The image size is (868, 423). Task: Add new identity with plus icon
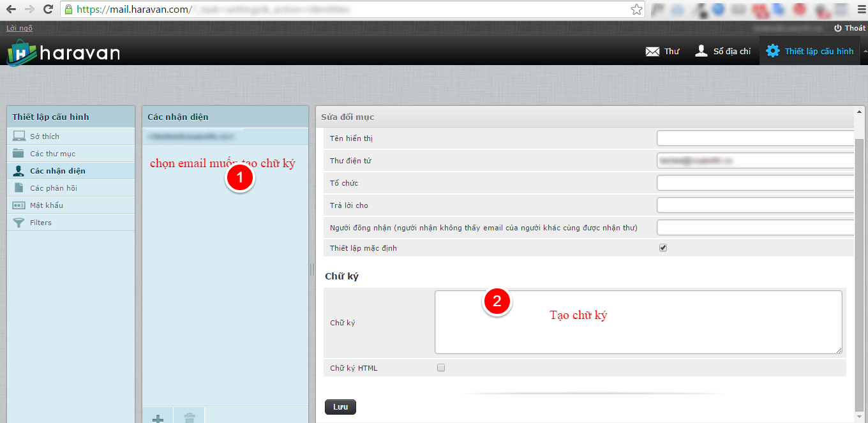tap(158, 418)
